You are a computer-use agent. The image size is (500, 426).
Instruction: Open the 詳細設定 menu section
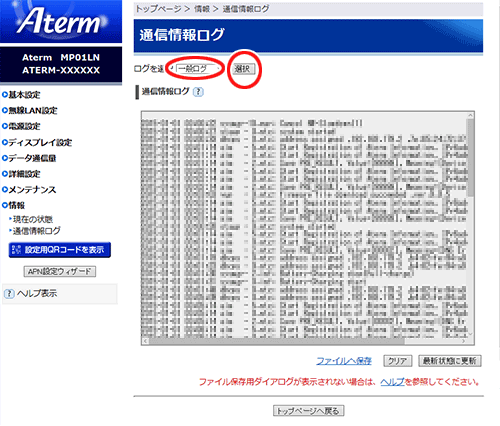(x=24, y=174)
